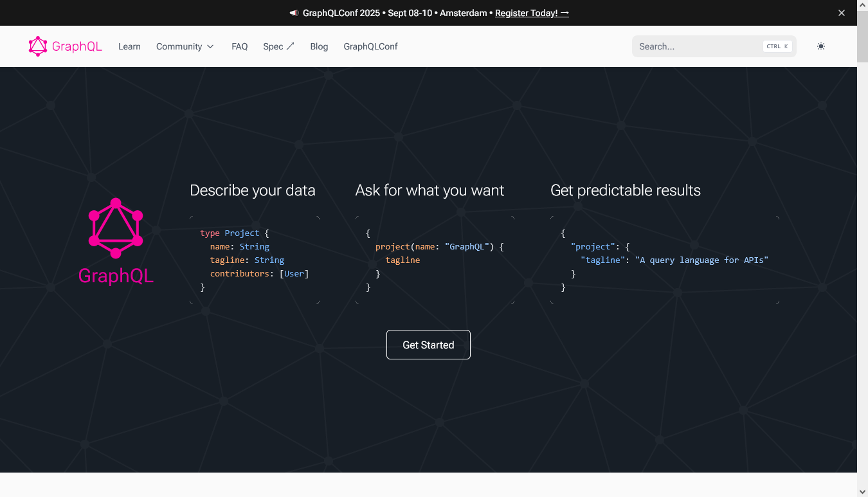Click the type Project schema code block
The height and width of the screenshot is (497, 868).
pyautogui.click(x=255, y=260)
